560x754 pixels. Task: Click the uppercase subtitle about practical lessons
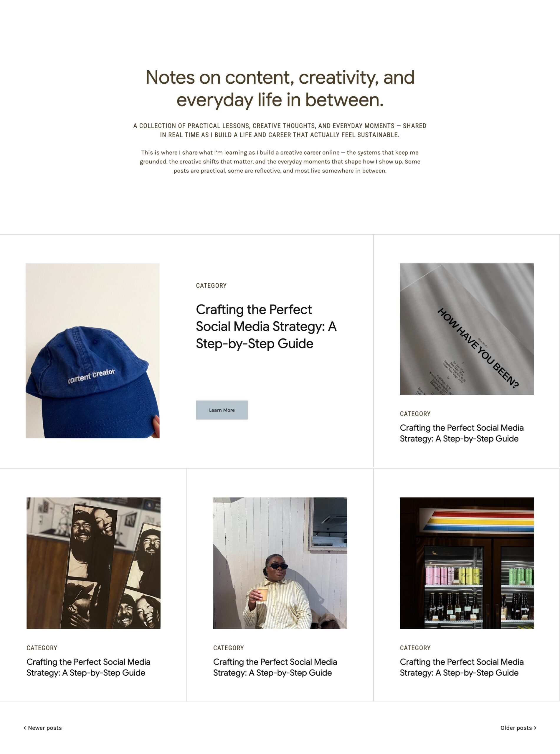click(280, 130)
